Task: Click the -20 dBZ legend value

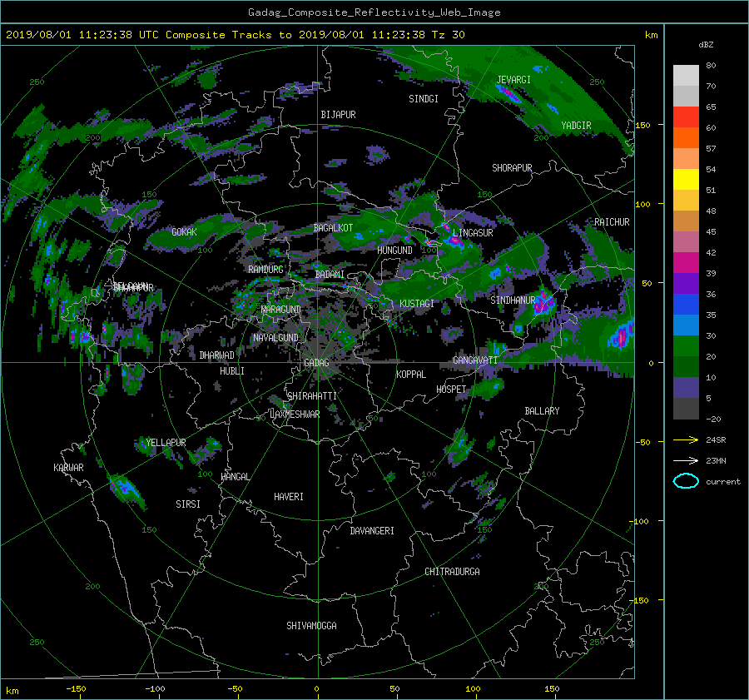Action: [713, 419]
